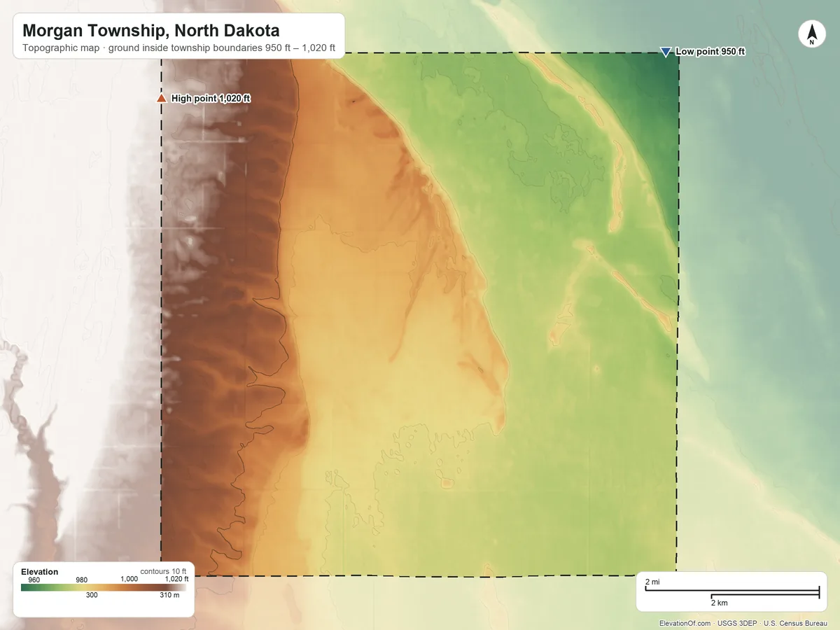
Task: Click the 'contours 10 ft' legend note
Action: click(164, 571)
